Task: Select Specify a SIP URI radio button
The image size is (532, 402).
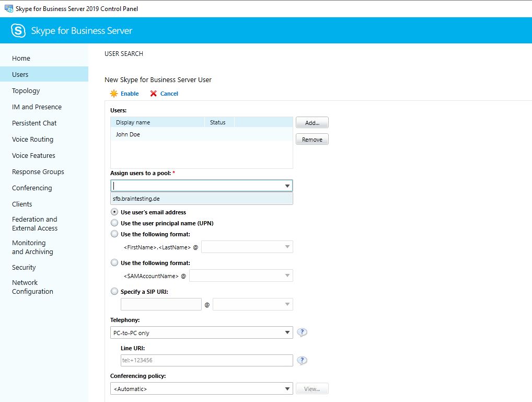Action: pos(114,292)
